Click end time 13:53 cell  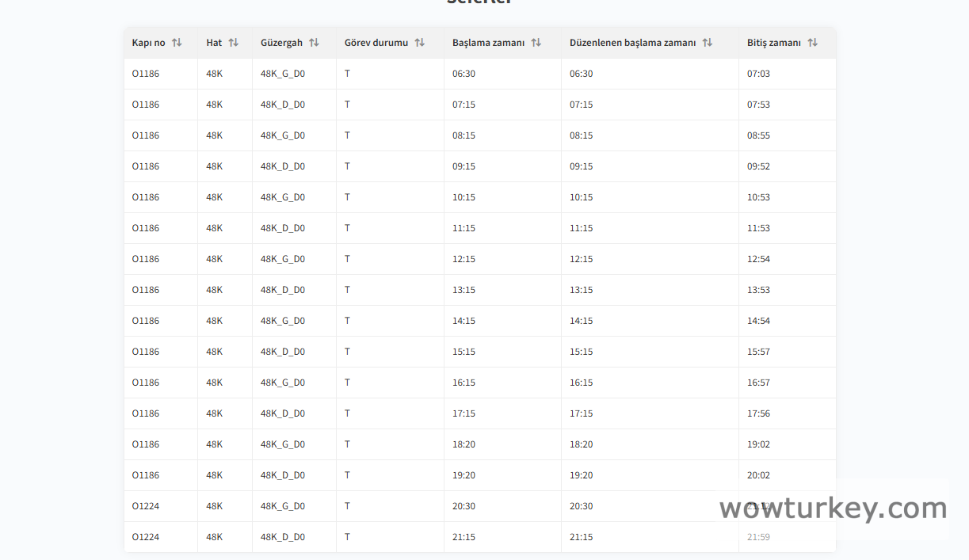(758, 290)
